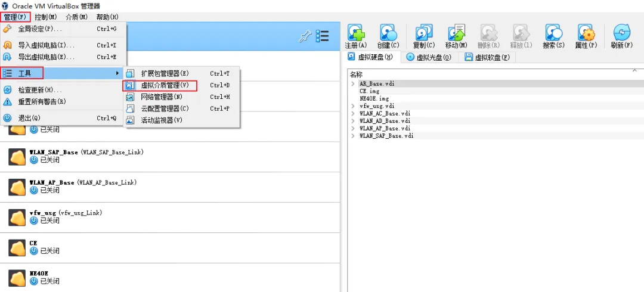The height and width of the screenshot is (292, 644).
Task: Click the 搜索(S) search icon
Action: click(553, 32)
